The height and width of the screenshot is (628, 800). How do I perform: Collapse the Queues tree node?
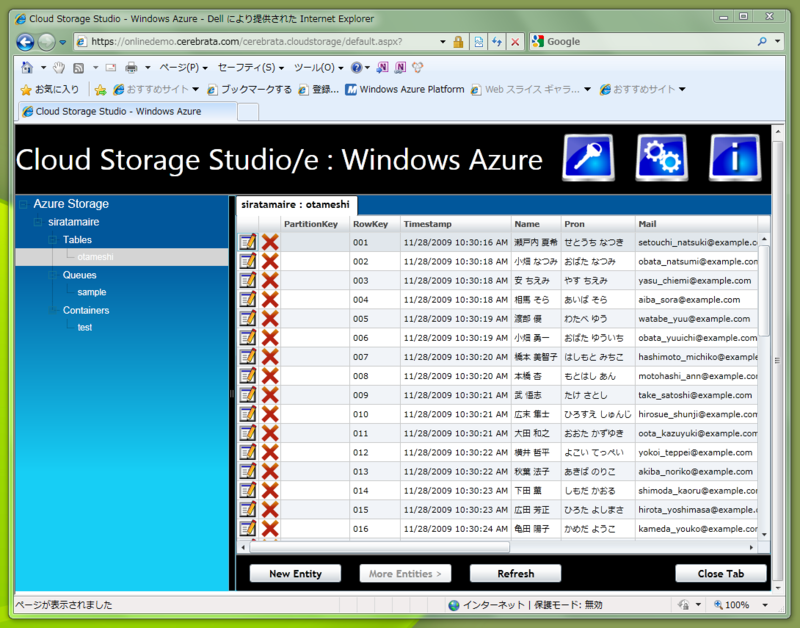point(53,275)
